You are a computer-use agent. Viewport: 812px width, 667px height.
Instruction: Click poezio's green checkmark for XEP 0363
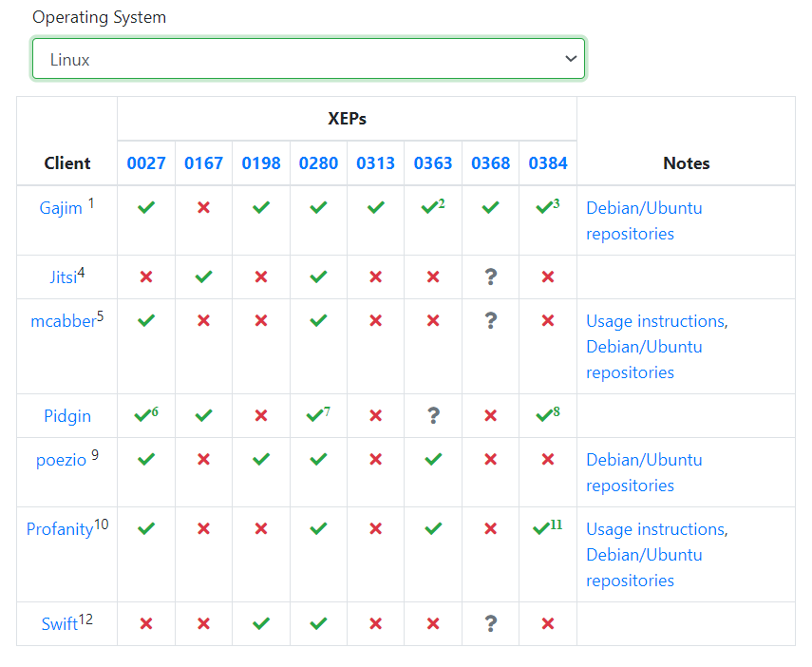(433, 459)
